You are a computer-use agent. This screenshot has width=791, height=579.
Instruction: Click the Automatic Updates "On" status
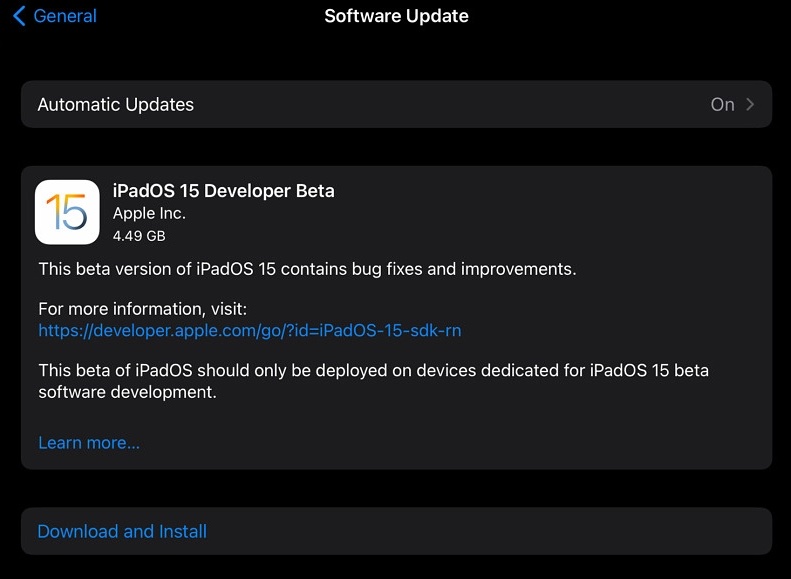[x=722, y=104]
